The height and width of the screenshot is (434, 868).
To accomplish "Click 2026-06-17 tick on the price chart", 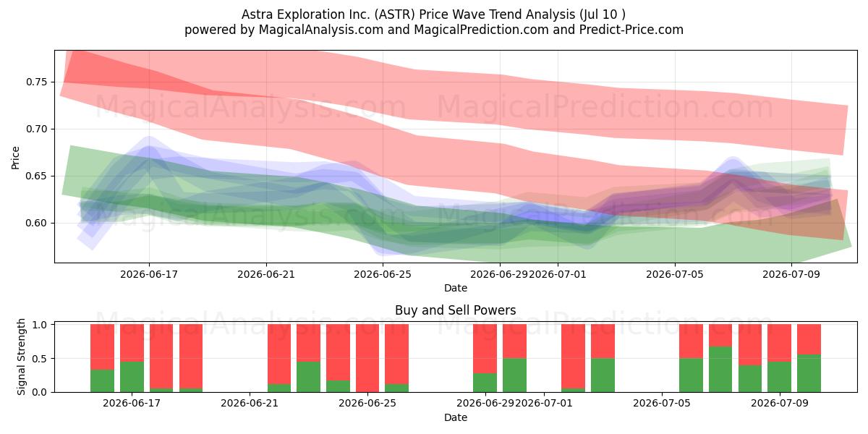I will tap(149, 274).
